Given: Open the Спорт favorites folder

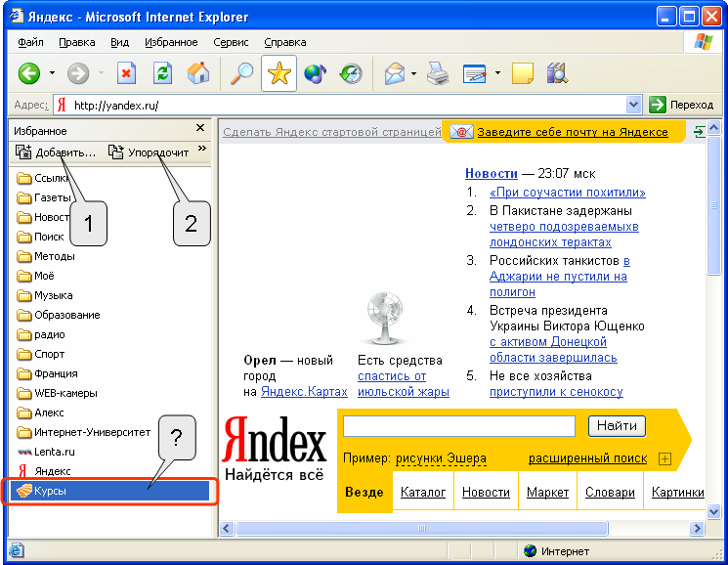Looking at the screenshot, I should pyautogui.click(x=40, y=354).
